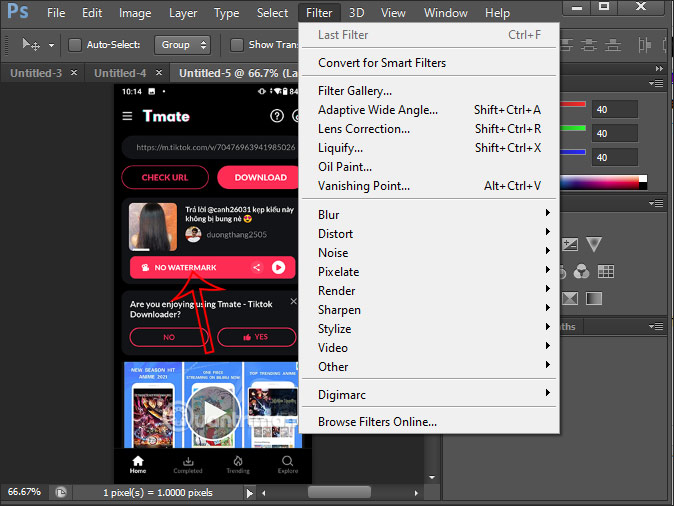674x506 pixels.
Task: Open Vanishing Point filter
Action: pyautogui.click(x=429, y=186)
